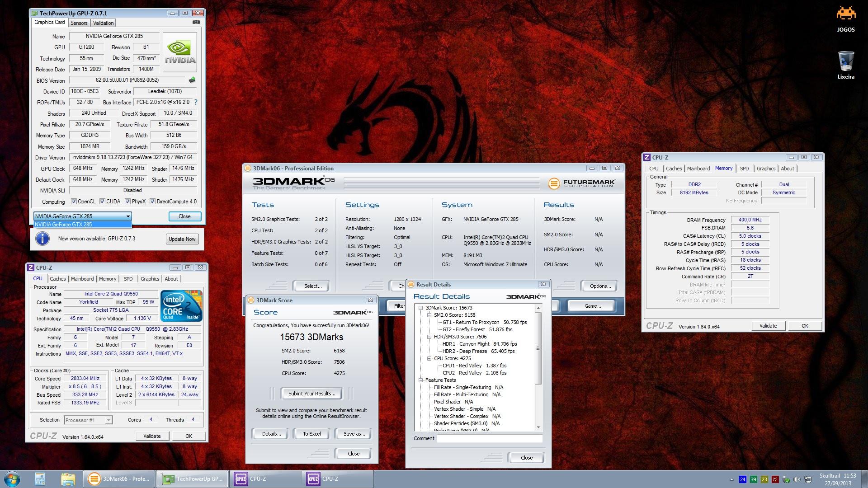Click the NVIDIA logo in GPU-Z
Image resolution: width=868 pixels, height=488 pixels.
click(180, 52)
